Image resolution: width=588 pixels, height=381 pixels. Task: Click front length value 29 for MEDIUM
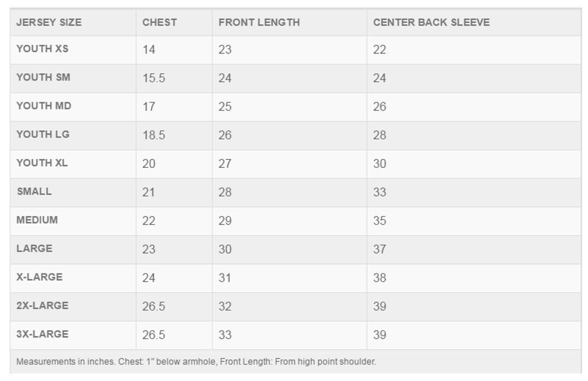click(x=225, y=221)
